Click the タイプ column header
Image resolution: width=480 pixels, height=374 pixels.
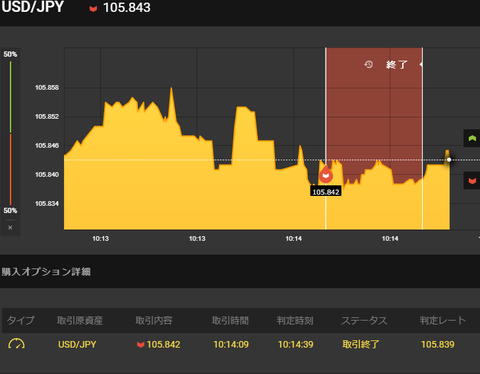(21, 320)
